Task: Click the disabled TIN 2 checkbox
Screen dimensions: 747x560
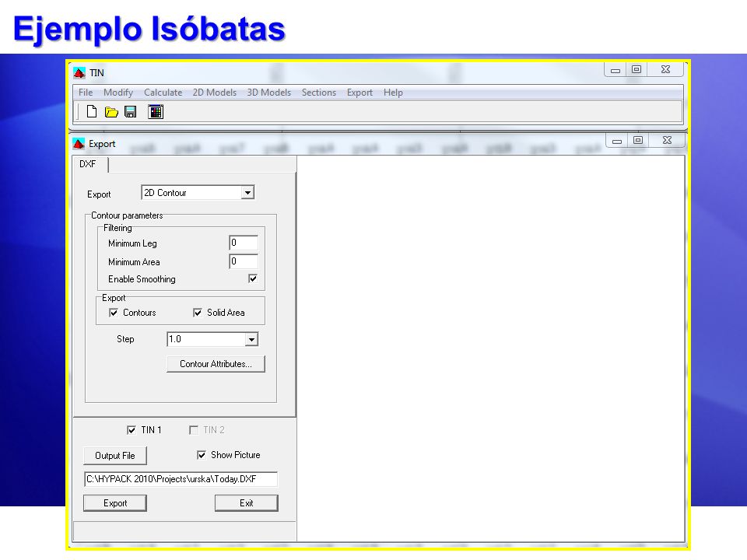Action: tap(194, 430)
